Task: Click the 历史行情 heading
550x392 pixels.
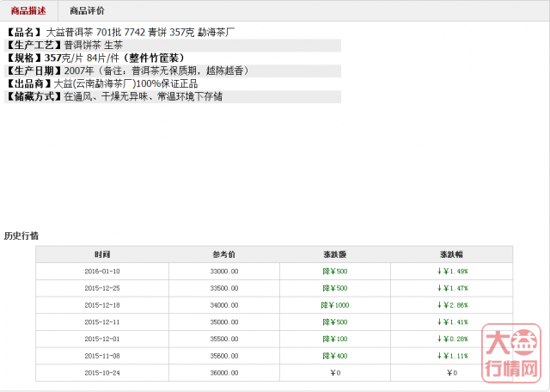Action: [21, 236]
